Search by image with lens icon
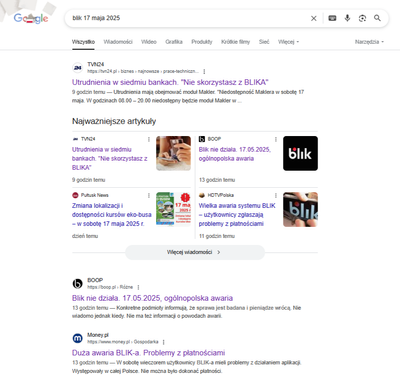400x382 pixels. 362,18
